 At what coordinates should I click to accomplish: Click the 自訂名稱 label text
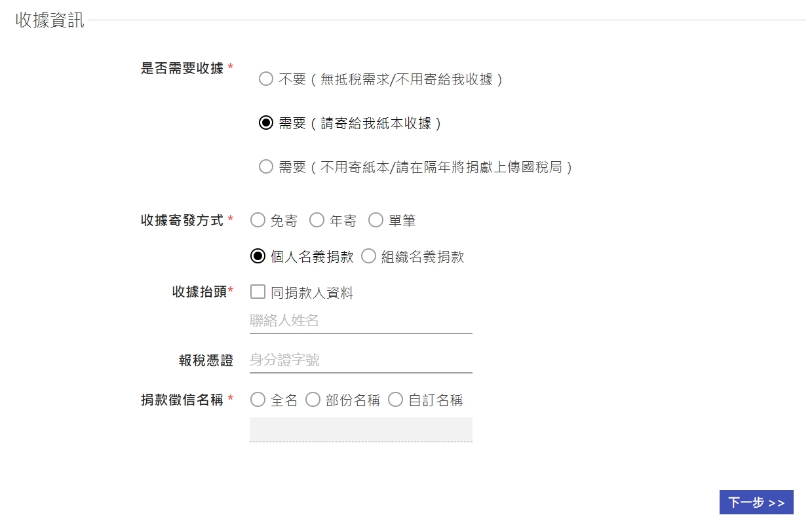(436, 400)
